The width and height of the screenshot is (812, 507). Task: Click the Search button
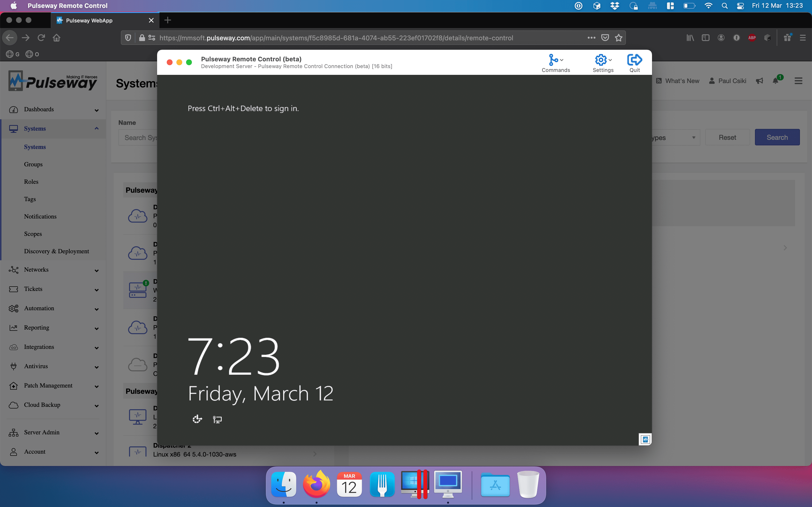click(x=777, y=137)
